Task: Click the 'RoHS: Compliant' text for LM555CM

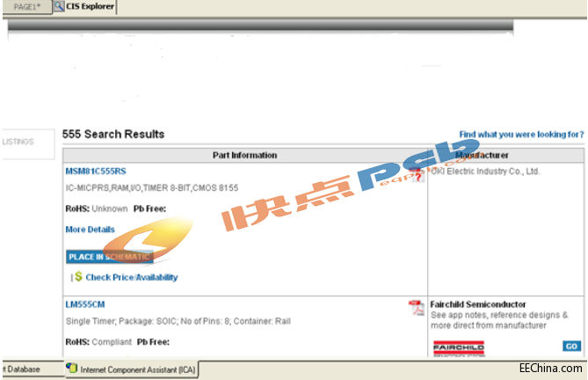Action: (98, 342)
